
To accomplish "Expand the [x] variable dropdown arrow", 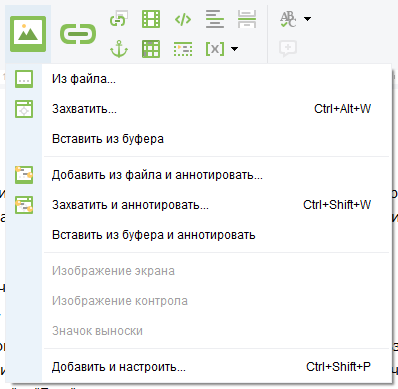I will (x=235, y=49).
